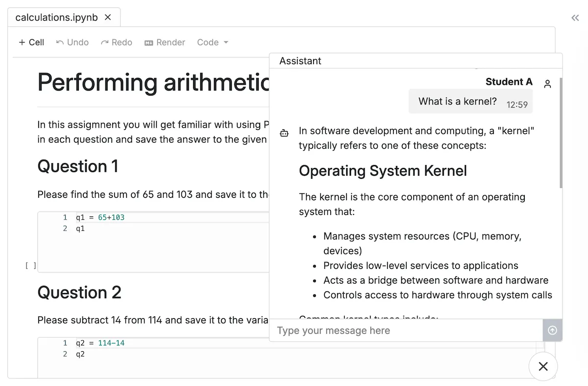This screenshot has height=386, width=588.
Task: Click the Redo button
Action: click(x=117, y=43)
